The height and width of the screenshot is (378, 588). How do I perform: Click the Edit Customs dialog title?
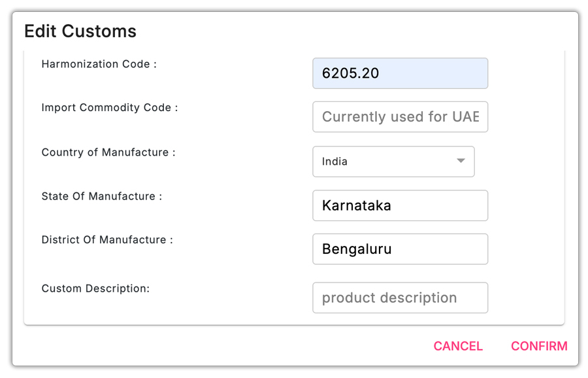[80, 31]
